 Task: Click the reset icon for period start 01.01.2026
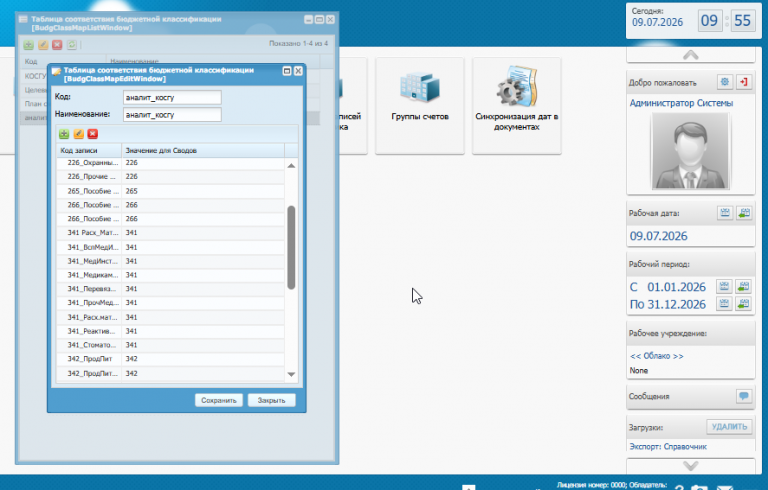[x=743, y=286]
